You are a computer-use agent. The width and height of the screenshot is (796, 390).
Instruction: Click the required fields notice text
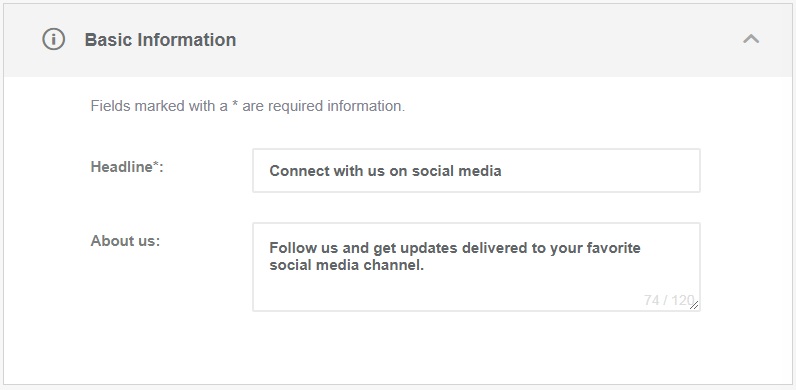pos(248,106)
